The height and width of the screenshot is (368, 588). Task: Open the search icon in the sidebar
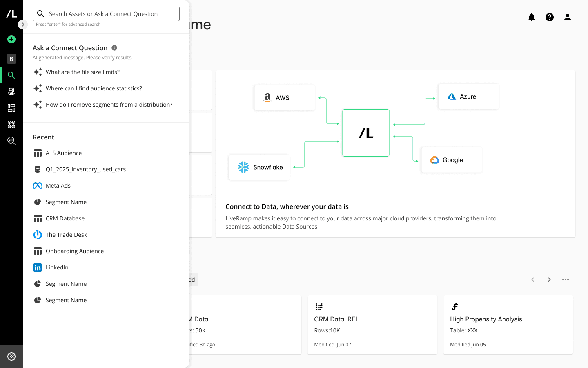[11, 75]
